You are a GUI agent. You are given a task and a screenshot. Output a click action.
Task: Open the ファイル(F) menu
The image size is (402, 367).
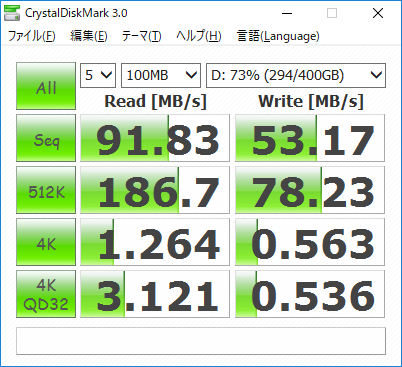point(31,36)
